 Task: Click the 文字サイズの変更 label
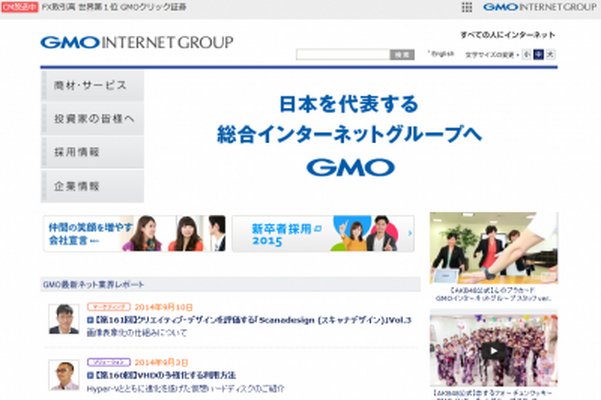point(489,55)
